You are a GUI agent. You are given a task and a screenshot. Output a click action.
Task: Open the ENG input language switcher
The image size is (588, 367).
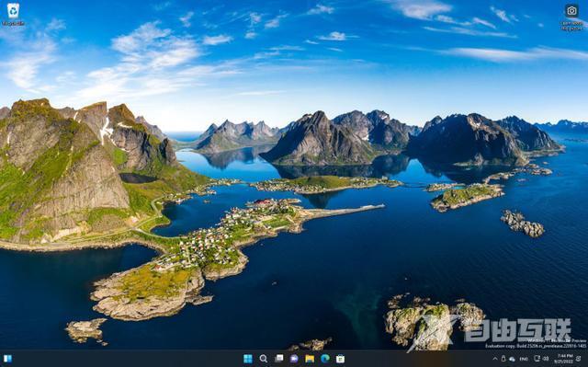point(524,359)
